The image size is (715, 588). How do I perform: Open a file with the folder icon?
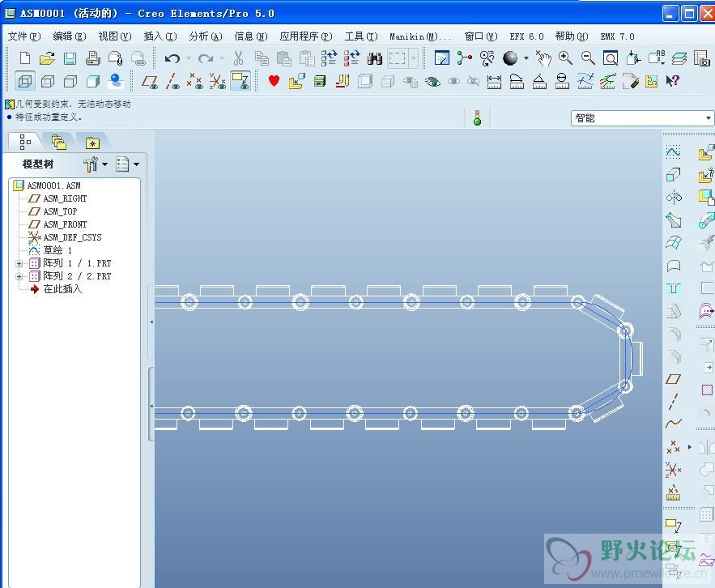click(x=47, y=58)
